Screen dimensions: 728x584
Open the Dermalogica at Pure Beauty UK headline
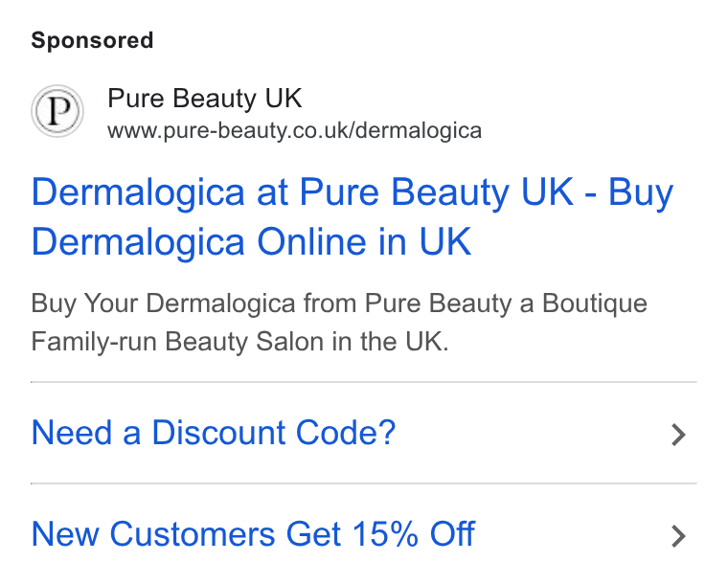tap(352, 217)
